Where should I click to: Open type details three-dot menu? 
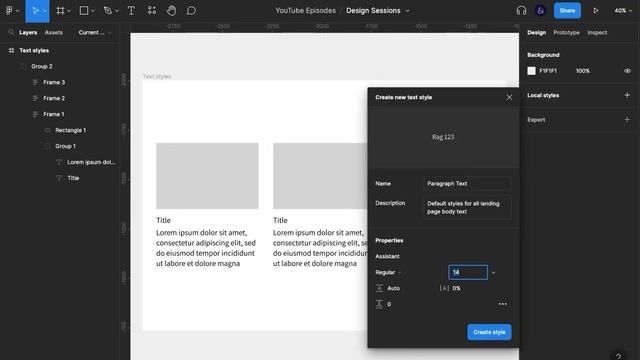coord(503,304)
